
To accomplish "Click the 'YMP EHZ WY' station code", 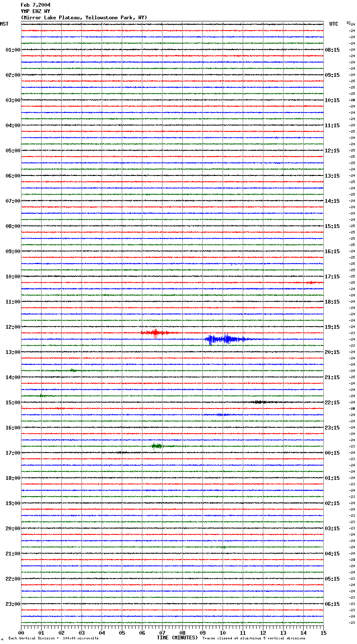I will 35,11.
